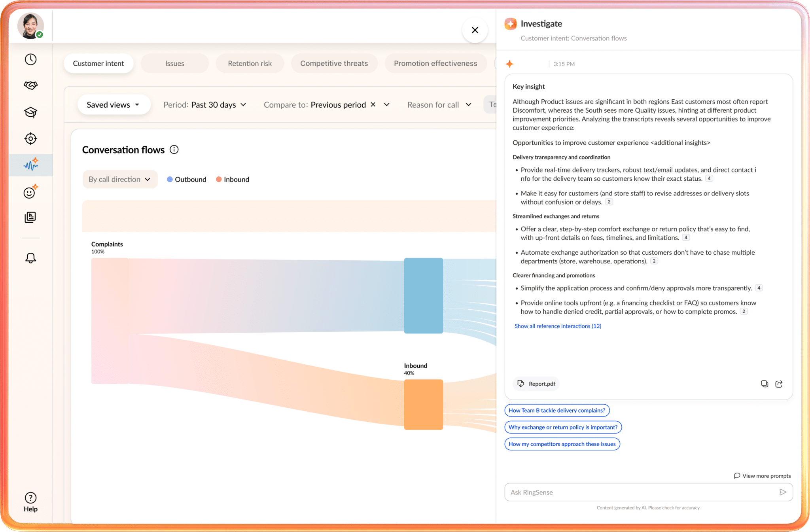This screenshot has width=810, height=532.
Task: Click the share response icon
Action: coord(779,384)
